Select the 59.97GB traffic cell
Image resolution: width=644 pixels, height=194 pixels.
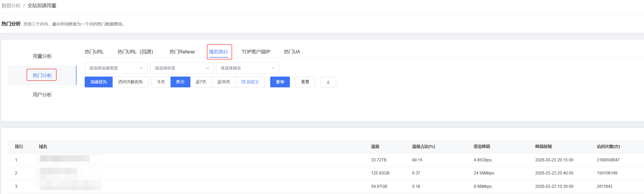(379, 187)
